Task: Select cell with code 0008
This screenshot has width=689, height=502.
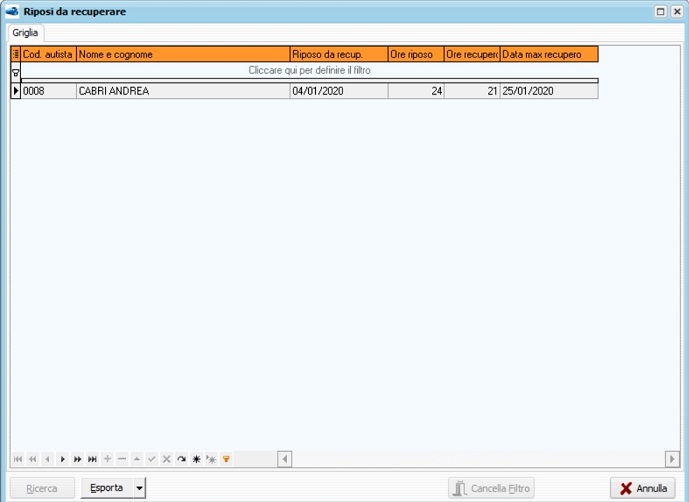Action: (48, 91)
